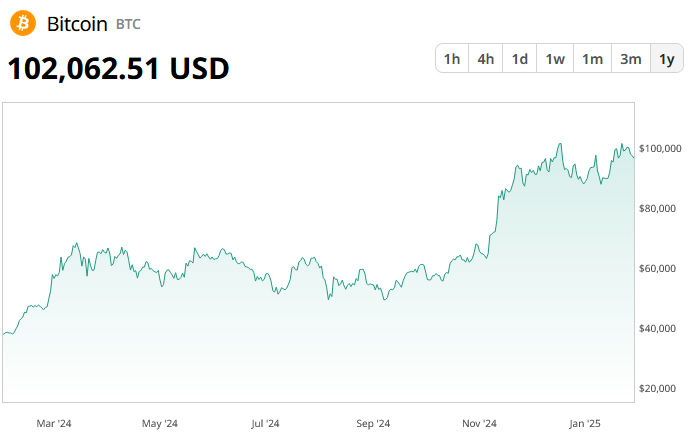Click the $60,000 y-axis label
The image size is (694, 433).
click(x=660, y=269)
